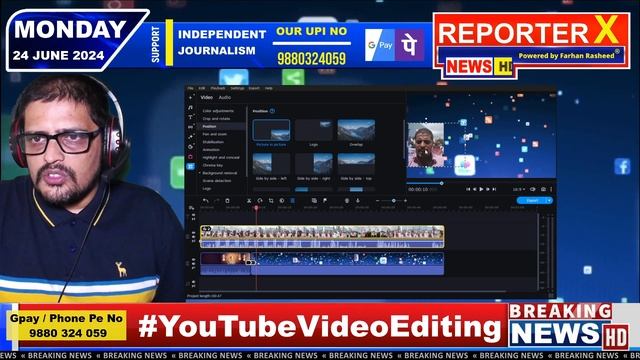Open the Titles T panel
This screenshot has width=640, height=360.
coord(191,118)
